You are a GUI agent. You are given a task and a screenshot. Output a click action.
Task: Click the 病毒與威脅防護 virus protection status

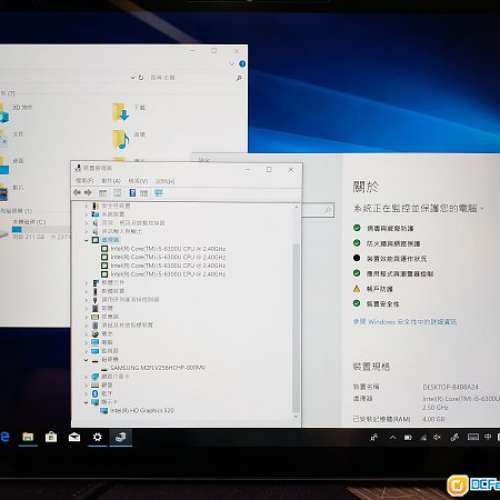pos(390,228)
